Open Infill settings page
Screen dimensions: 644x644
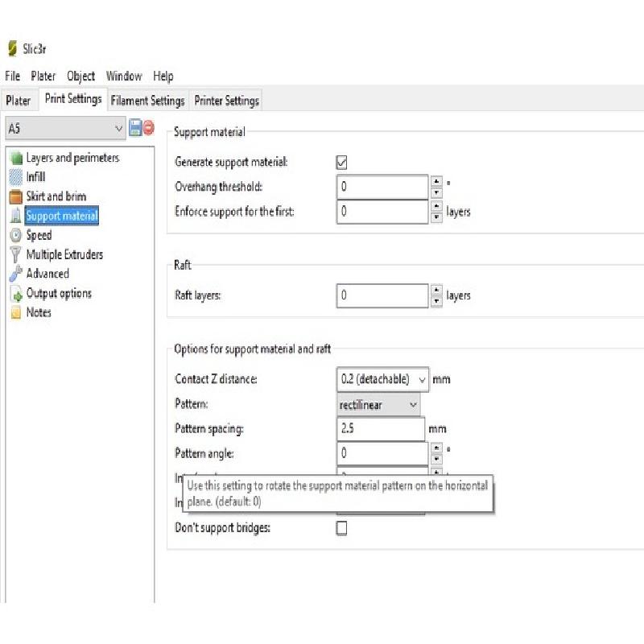[35, 177]
